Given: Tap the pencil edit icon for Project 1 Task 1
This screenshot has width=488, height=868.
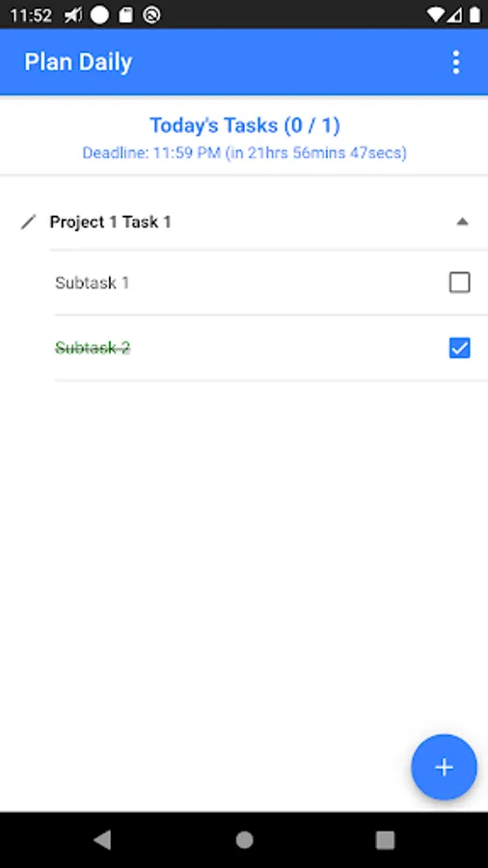Looking at the screenshot, I should (28, 223).
